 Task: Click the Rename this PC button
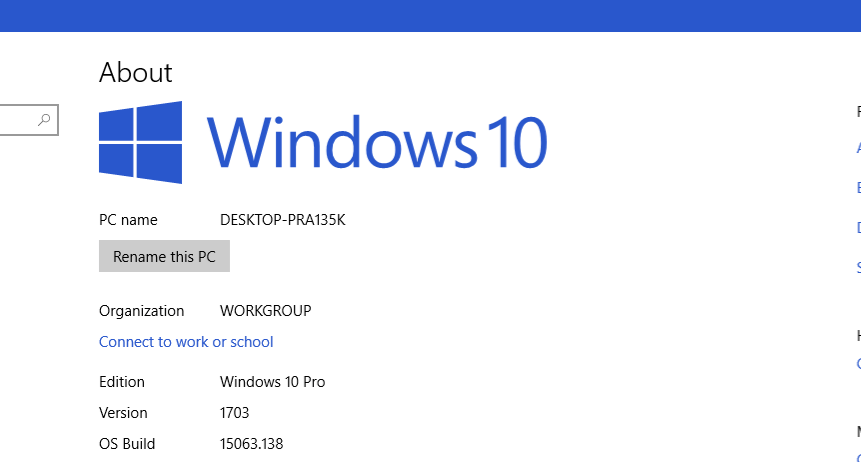(x=164, y=256)
